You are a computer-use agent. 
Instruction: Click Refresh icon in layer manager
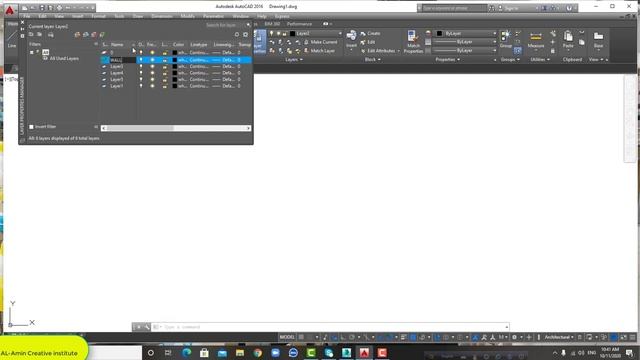[237, 35]
